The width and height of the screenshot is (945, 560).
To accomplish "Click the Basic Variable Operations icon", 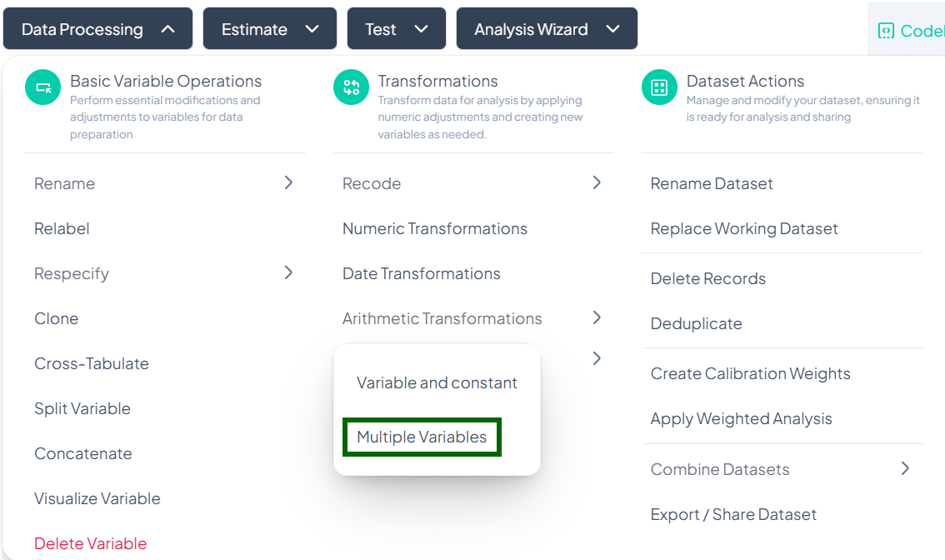I will coord(42,87).
